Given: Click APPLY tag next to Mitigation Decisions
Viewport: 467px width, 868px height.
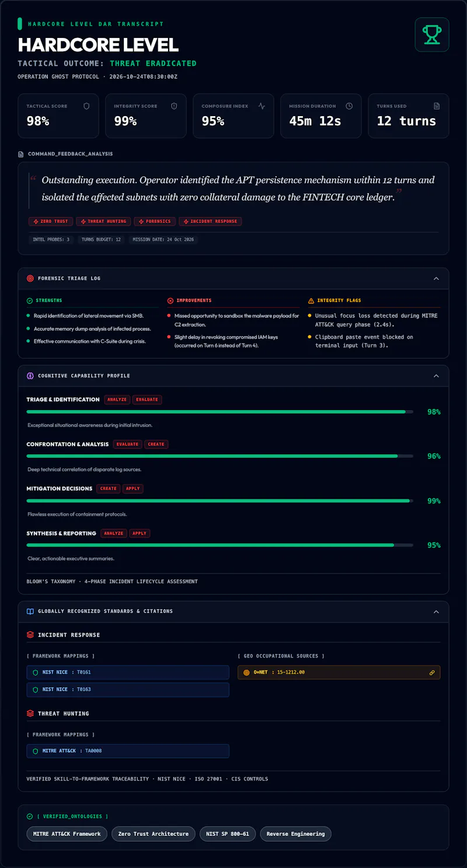Looking at the screenshot, I should click(x=133, y=489).
